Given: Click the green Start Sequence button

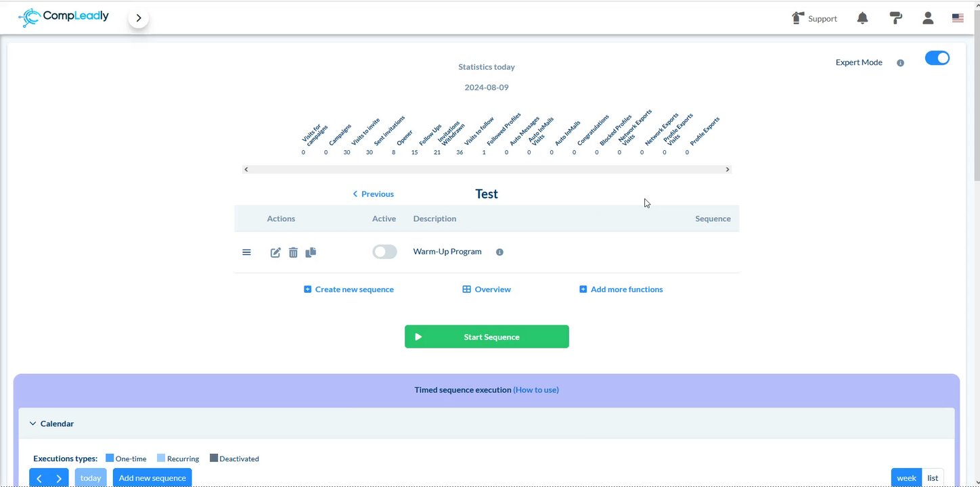Looking at the screenshot, I should click(487, 337).
